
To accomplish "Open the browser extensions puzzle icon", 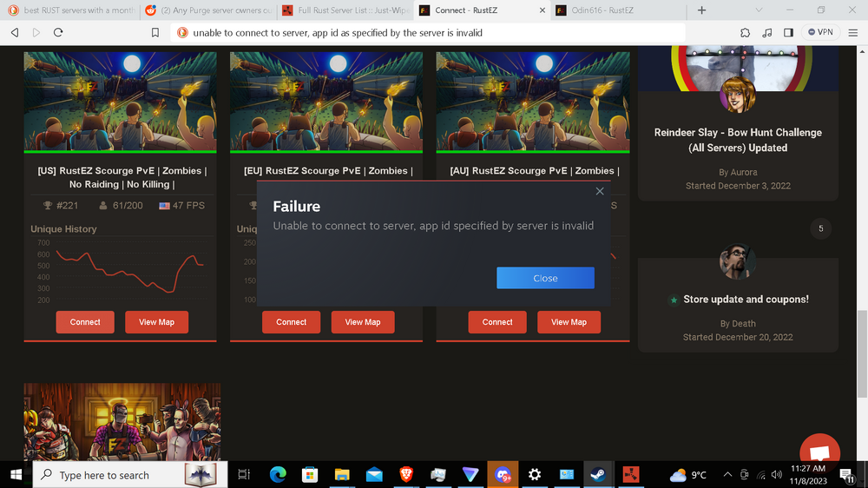I will pyautogui.click(x=745, y=32).
